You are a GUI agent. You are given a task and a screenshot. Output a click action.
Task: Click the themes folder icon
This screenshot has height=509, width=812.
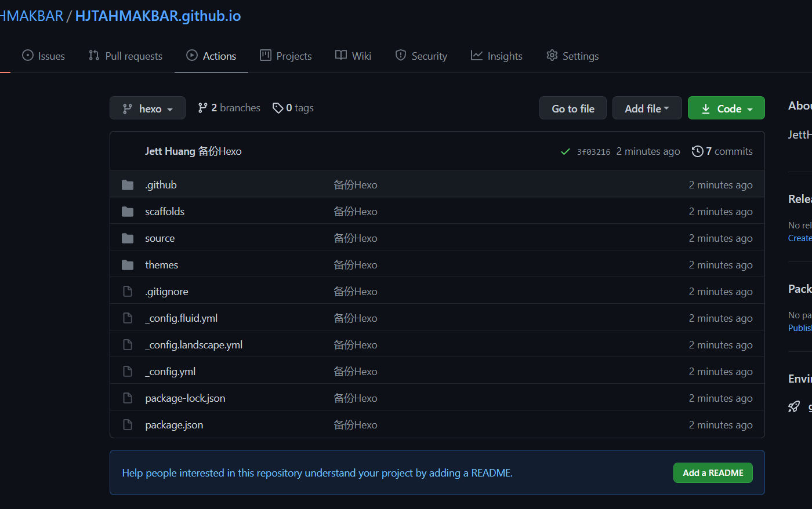coord(128,265)
